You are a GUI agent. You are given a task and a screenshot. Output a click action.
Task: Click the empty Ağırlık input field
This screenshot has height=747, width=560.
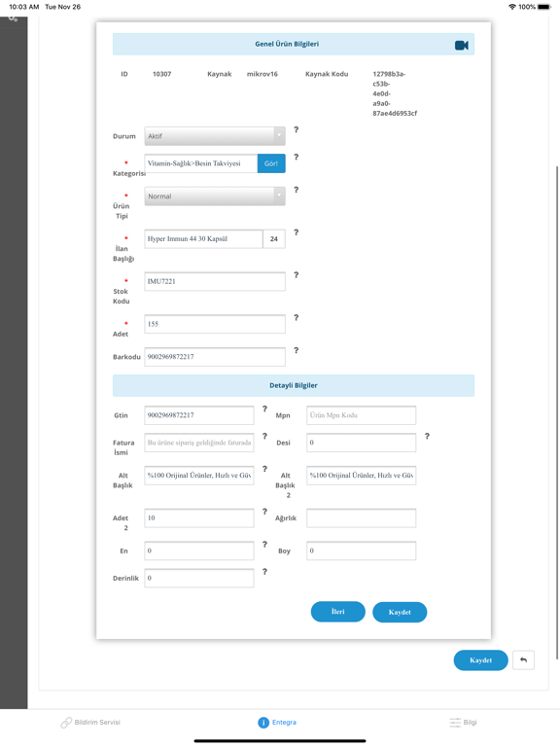click(x=362, y=517)
